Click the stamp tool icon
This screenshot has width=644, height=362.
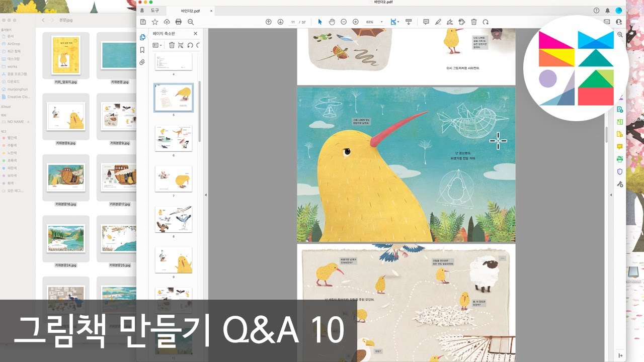[462, 22]
